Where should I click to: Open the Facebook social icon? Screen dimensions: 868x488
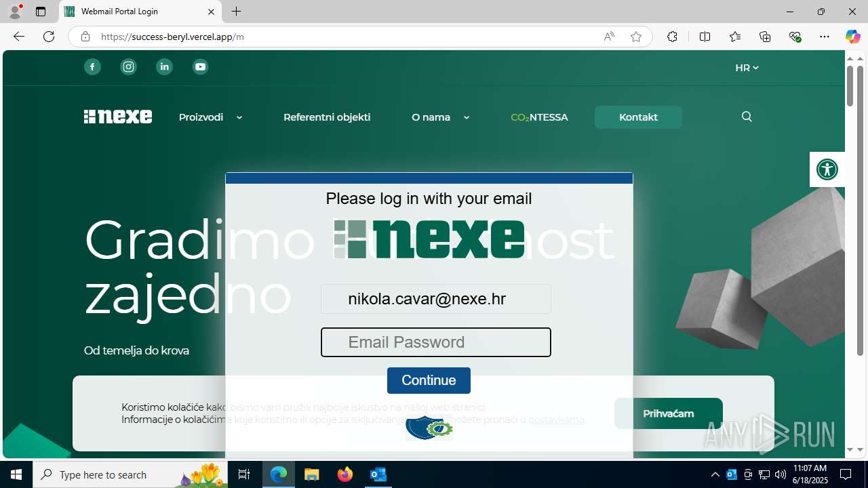click(92, 66)
